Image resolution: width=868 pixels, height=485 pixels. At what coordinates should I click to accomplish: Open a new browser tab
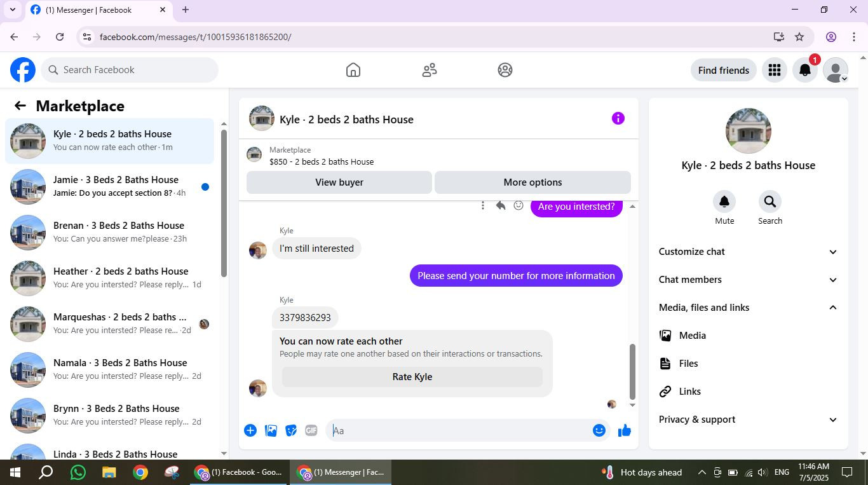click(186, 10)
